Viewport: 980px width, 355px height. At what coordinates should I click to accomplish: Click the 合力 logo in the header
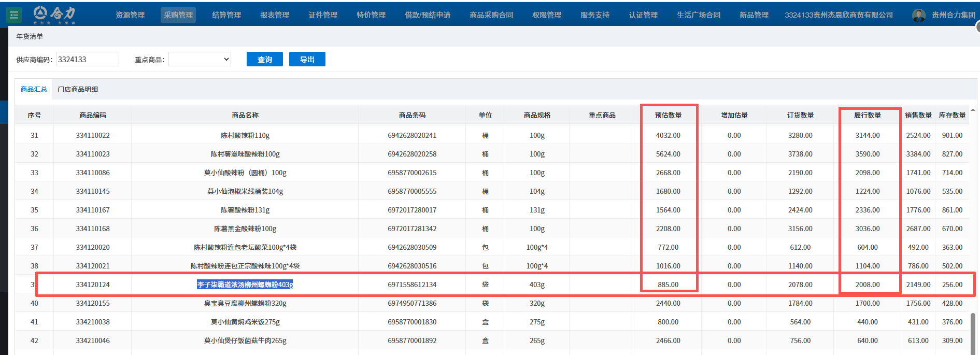pos(54,14)
